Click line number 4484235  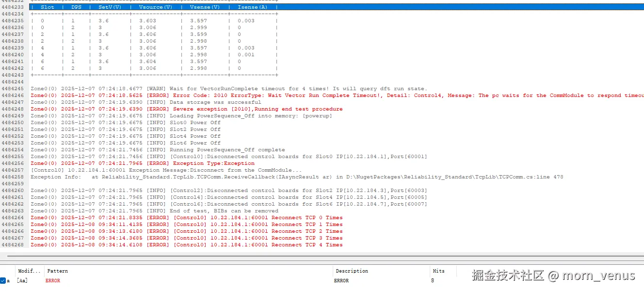point(13,21)
